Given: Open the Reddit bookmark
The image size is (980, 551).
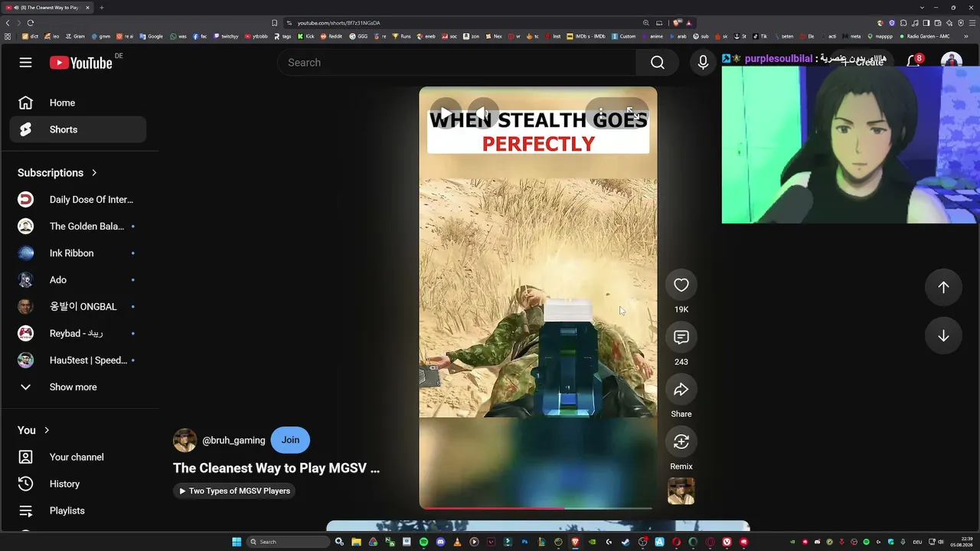Looking at the screenshot, I should (332, 36).
